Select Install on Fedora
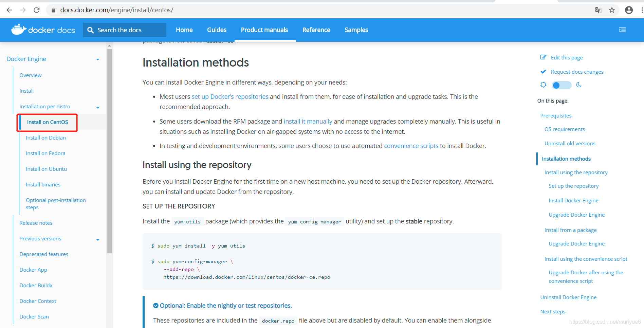The height and width of the screenshot is (328, 644). pyautogui.click(x=45, y=153)
